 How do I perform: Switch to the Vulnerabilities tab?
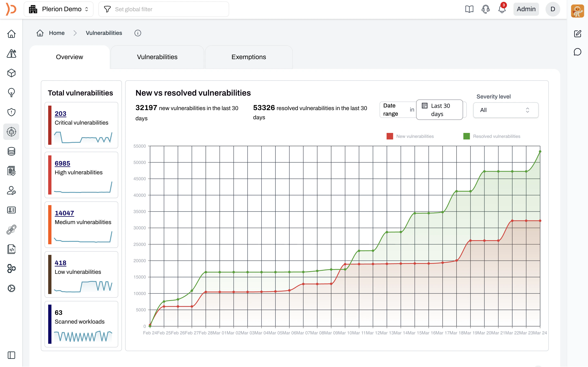(x=157, y=57)
